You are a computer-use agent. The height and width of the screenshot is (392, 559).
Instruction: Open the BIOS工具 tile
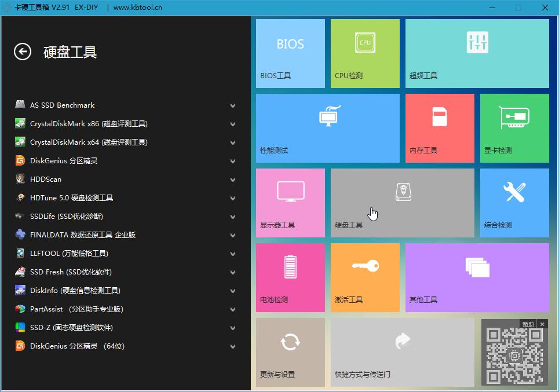290,53
